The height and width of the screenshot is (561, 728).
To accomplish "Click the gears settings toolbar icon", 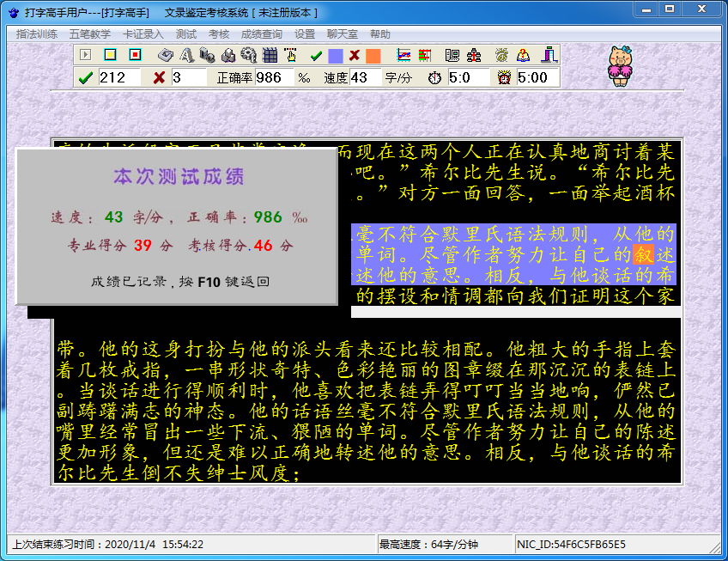I will pyautogui.click(x=248, y=55).
